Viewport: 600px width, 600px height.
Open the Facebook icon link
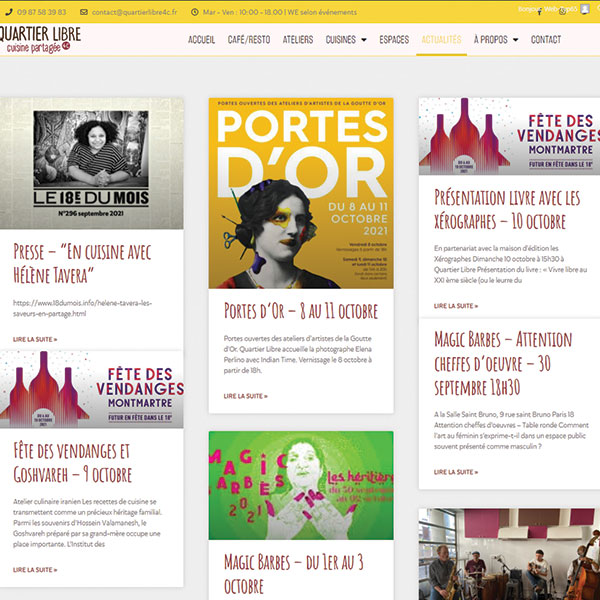[540, 12]
